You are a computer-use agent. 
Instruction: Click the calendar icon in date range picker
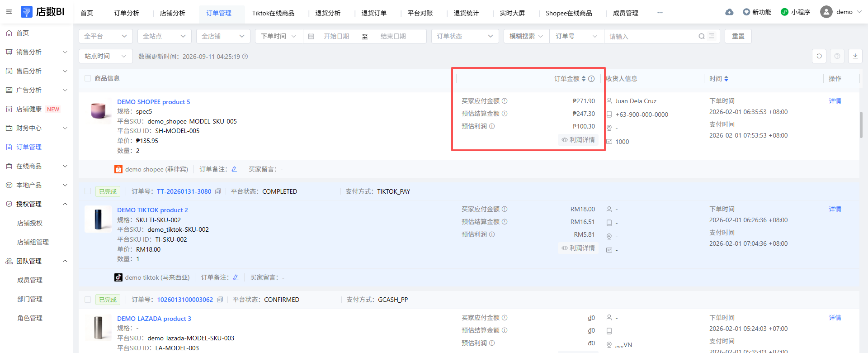pos(311,36)
